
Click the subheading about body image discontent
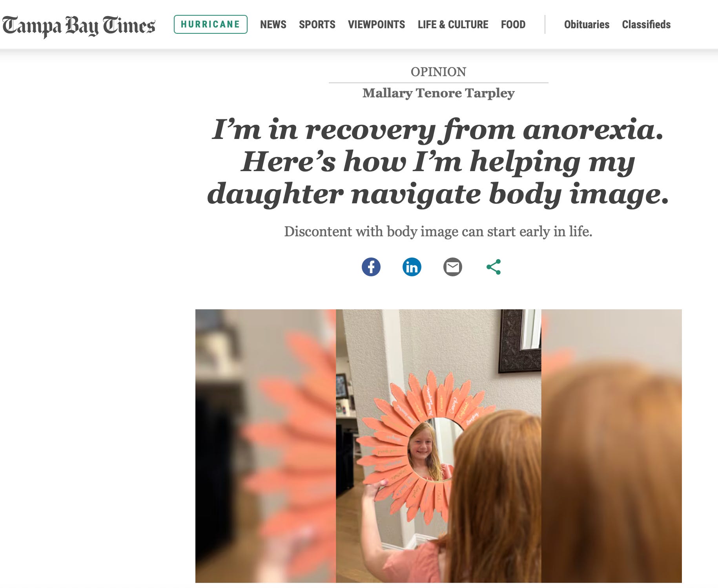438,232
